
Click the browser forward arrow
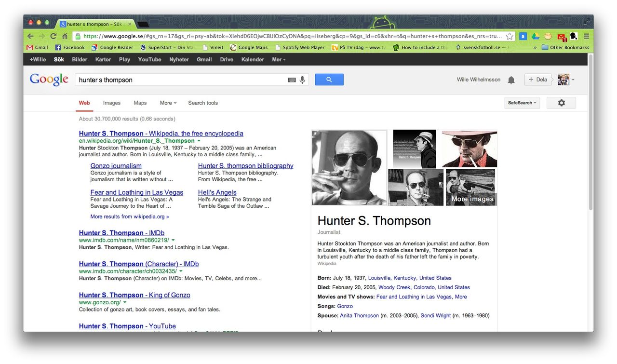pyautogui.click(x=42, y=36)
